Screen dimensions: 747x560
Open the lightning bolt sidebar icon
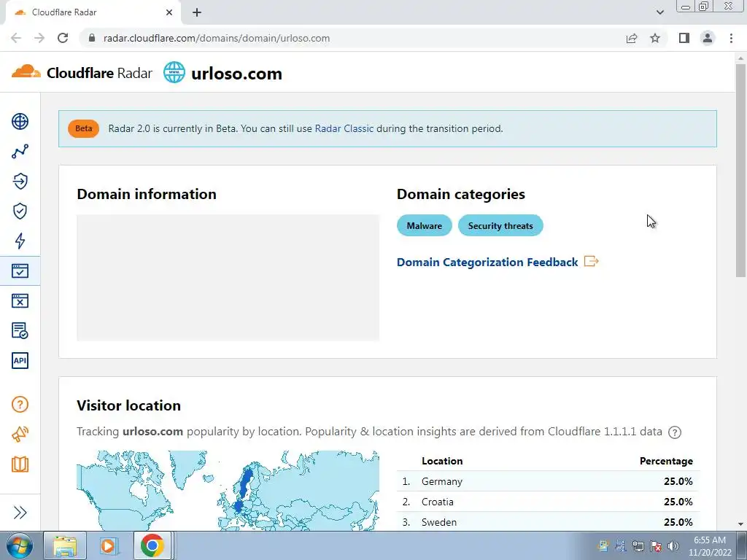[x=20, y=241]
